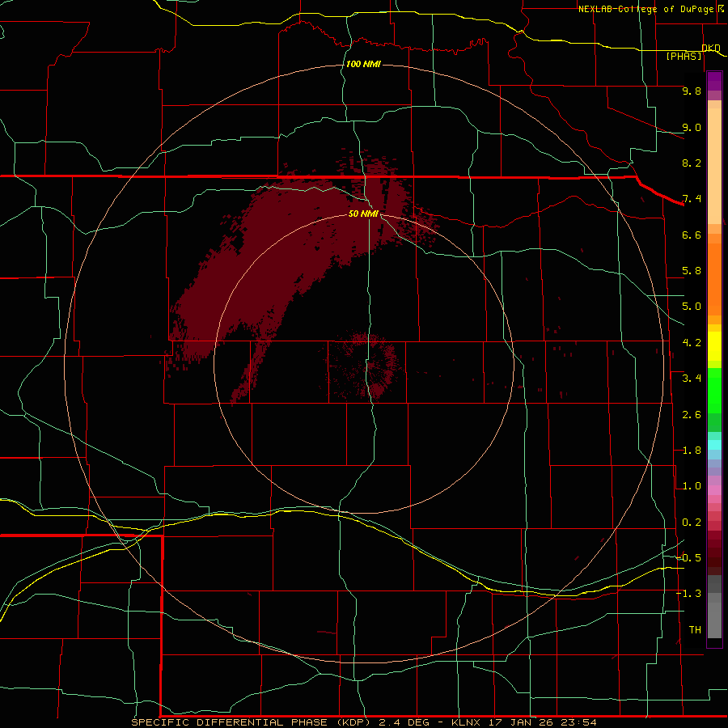The image size is (728, 728).
Task: Click the -0.5 value on color scale
Action: (x=688, y=558)
